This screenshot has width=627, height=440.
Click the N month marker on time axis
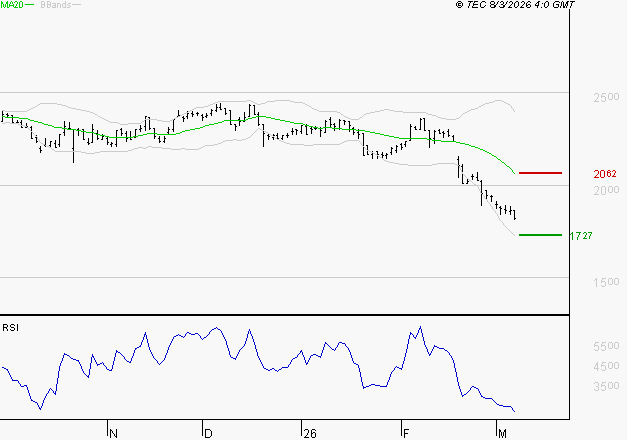point(113,433)
